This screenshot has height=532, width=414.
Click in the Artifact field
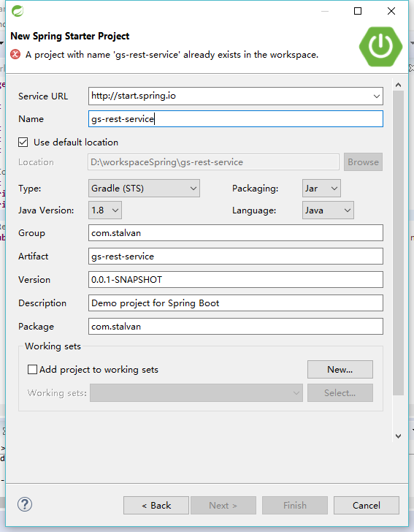click(236, 256)
